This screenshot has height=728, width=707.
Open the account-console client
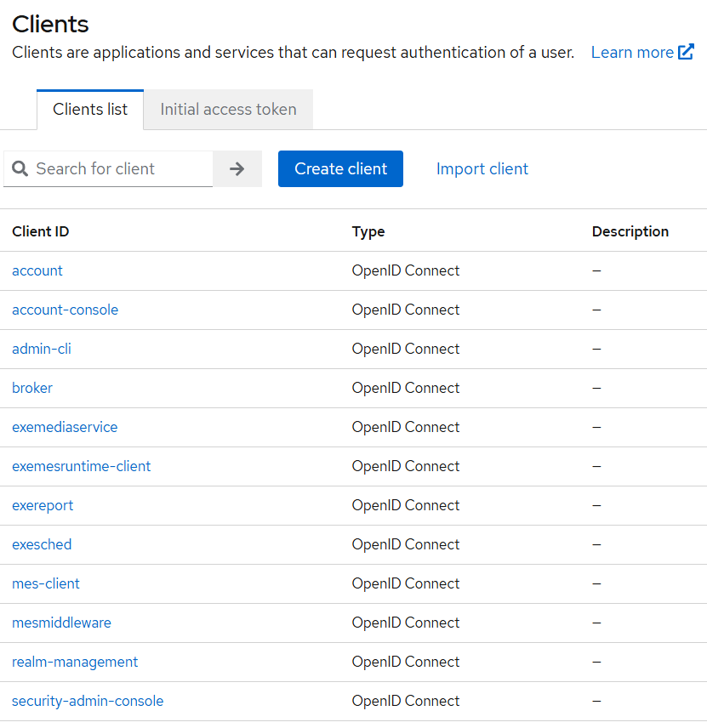65,310
